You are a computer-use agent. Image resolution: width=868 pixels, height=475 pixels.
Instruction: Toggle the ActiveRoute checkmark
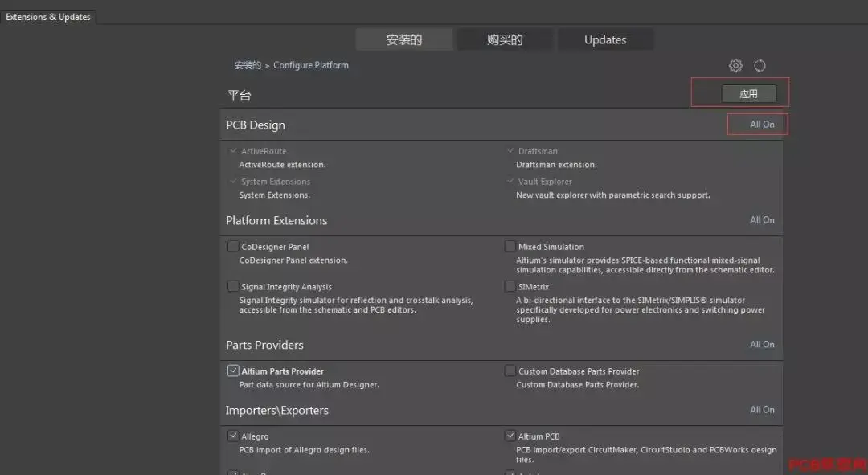click(x=233, y=150)
